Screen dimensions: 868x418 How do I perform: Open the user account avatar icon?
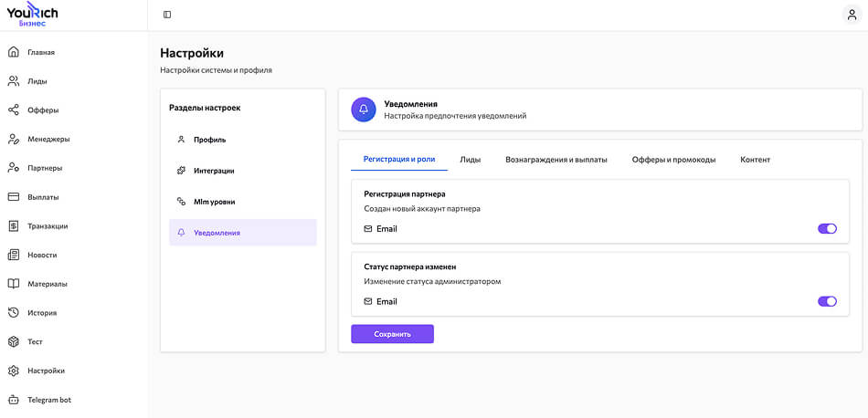(x=852, y=15)
